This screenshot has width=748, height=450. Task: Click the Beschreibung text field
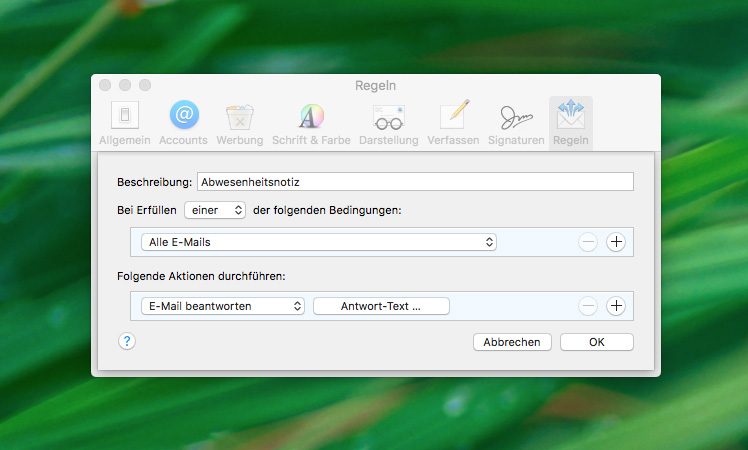click(415, 182)
